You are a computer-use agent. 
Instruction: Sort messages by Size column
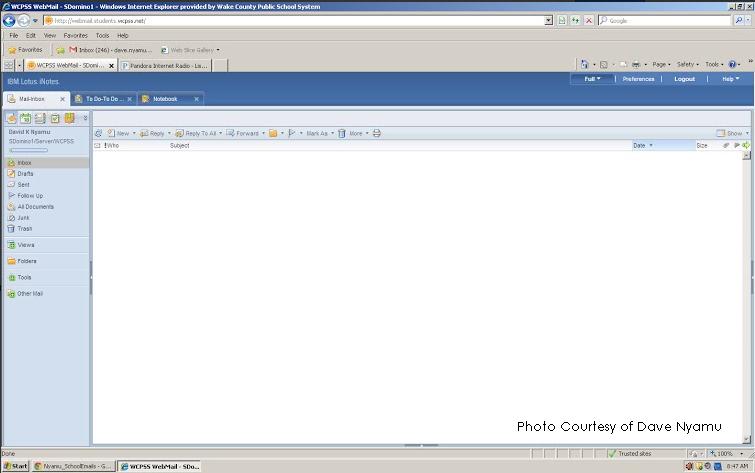pos(702,145)
